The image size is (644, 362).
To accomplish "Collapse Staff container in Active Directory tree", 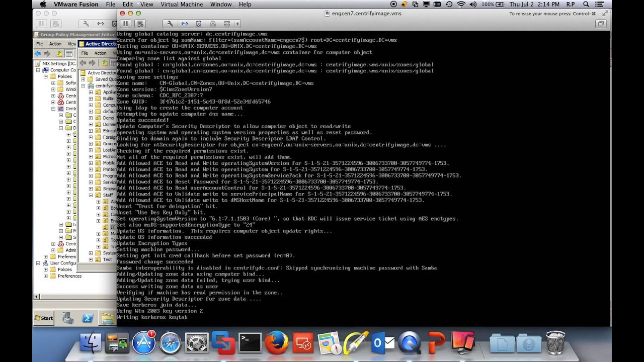I will (91, 195).
